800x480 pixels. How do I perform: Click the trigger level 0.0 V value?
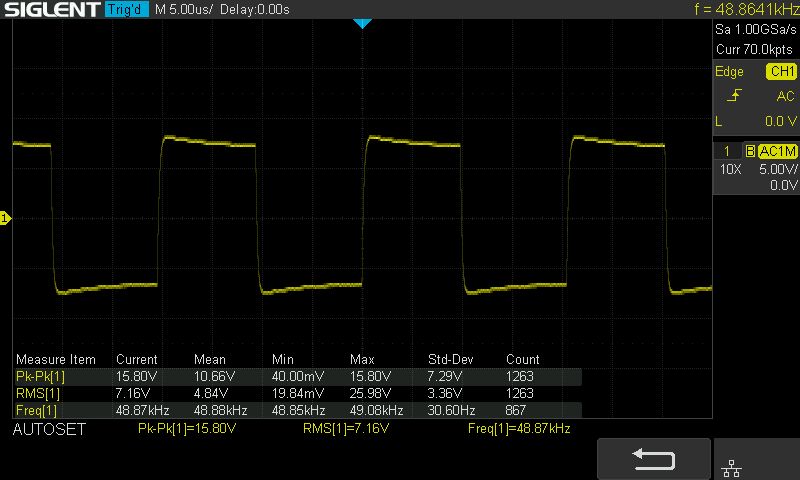tap(781, 121)
